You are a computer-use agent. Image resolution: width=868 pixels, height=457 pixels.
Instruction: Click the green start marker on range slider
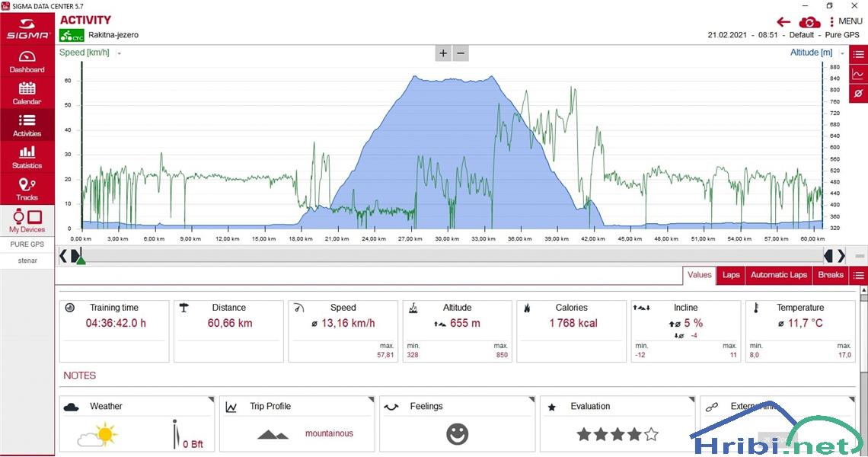80,259
